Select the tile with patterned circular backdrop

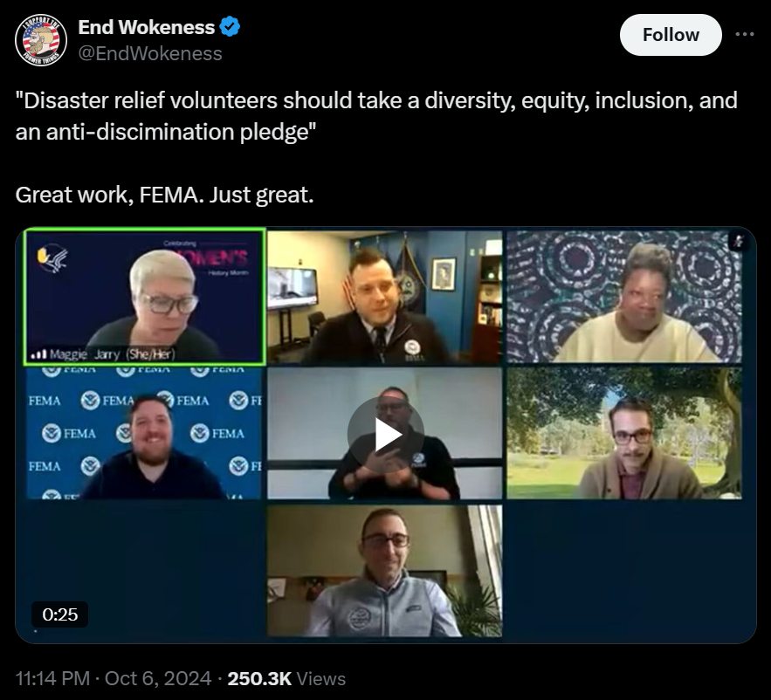click(624, 297)
